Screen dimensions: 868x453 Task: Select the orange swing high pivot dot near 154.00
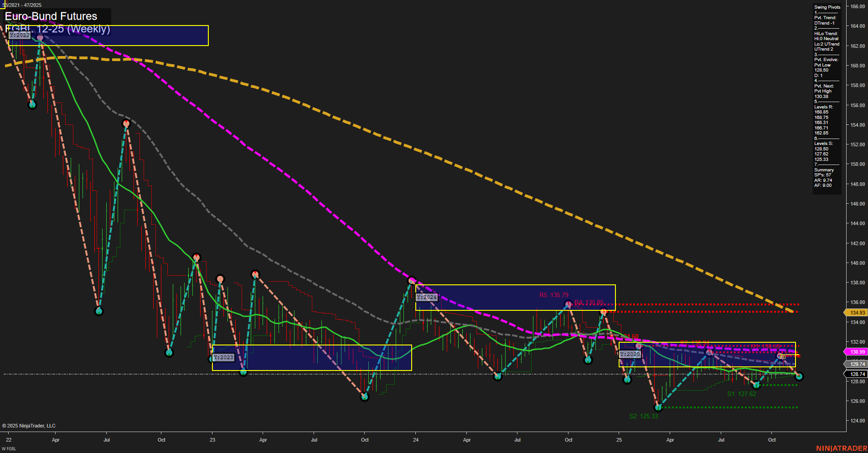point(126,123)
